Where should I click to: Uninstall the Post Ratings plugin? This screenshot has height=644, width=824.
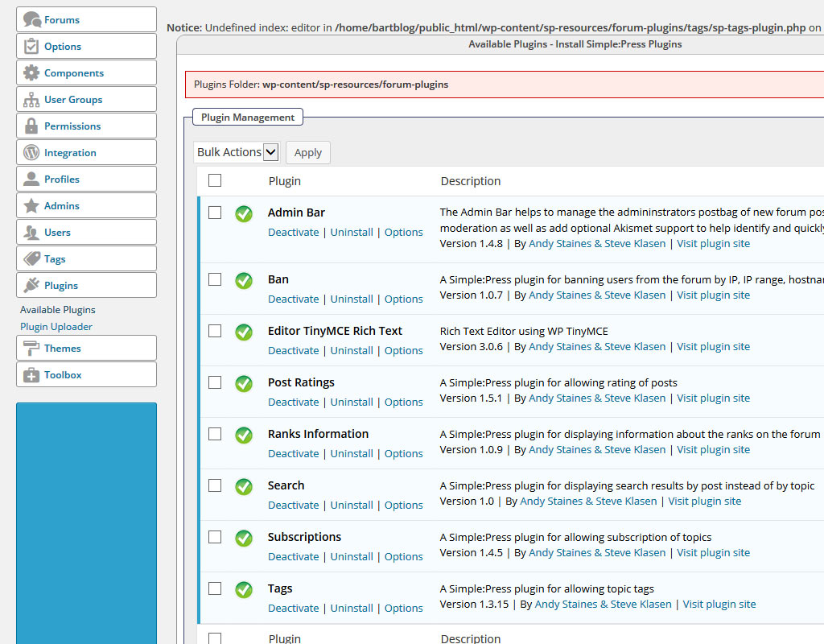(x=352, y=402)
